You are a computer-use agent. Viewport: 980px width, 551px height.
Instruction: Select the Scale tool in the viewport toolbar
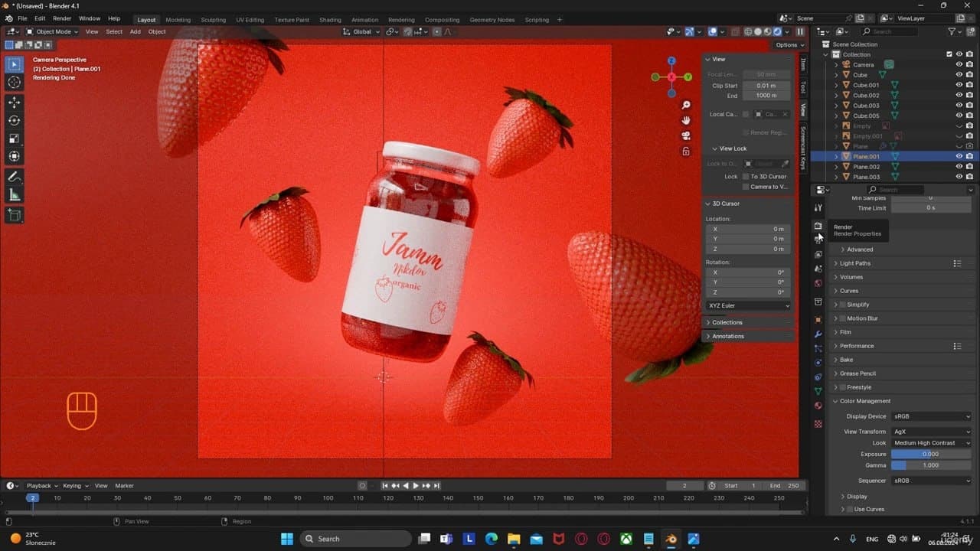(14, 139)
